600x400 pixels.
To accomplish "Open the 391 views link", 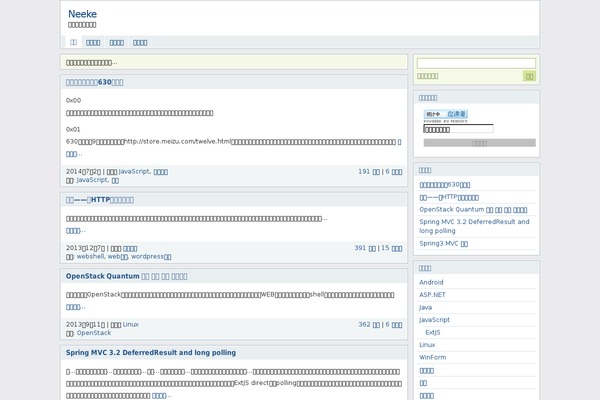I will coord(365,248).
